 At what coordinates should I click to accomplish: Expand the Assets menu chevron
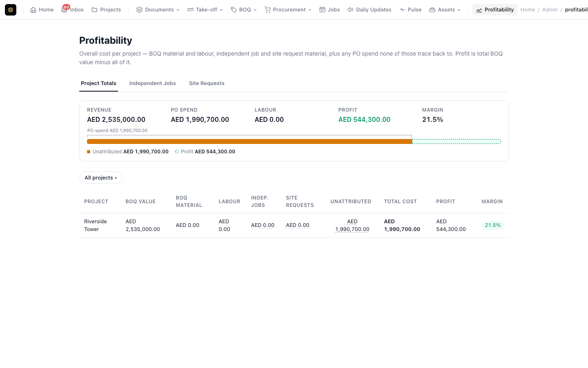(x=459, y=10)
